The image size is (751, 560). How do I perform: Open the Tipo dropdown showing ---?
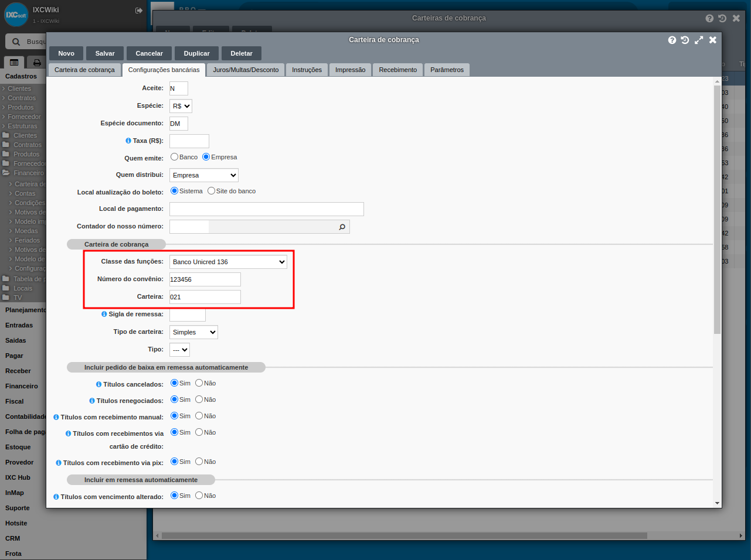click(x=179, y=350)
